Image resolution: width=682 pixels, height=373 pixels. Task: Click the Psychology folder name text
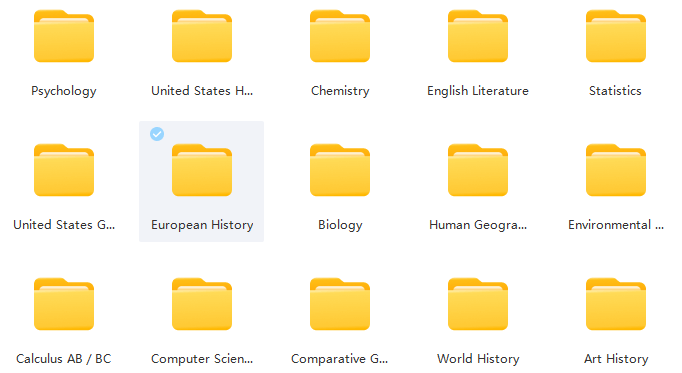pyautogui.click(x=64, y=91)
